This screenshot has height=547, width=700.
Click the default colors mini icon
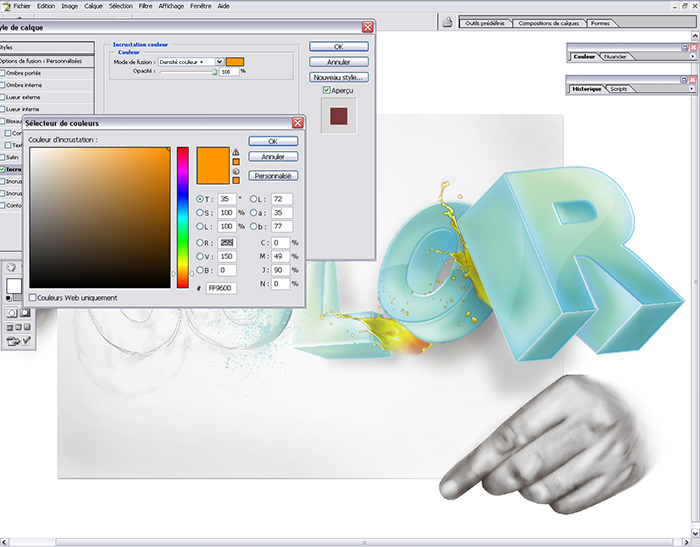click(x=8, y=299)
